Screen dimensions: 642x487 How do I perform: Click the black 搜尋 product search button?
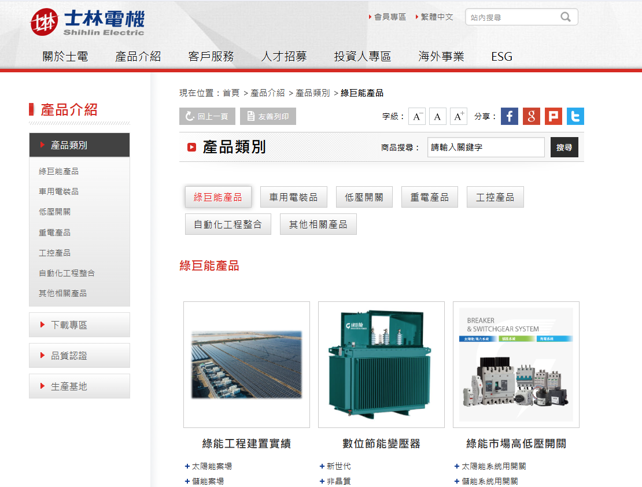(564, 147)
